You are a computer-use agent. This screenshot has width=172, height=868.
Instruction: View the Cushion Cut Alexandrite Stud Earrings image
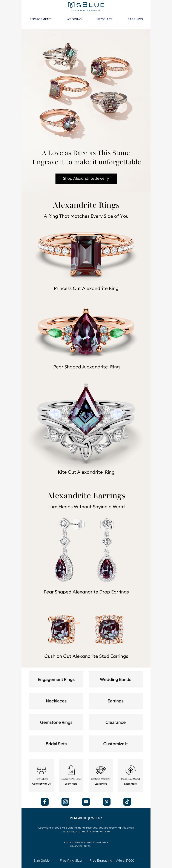(x=86, y=629)
